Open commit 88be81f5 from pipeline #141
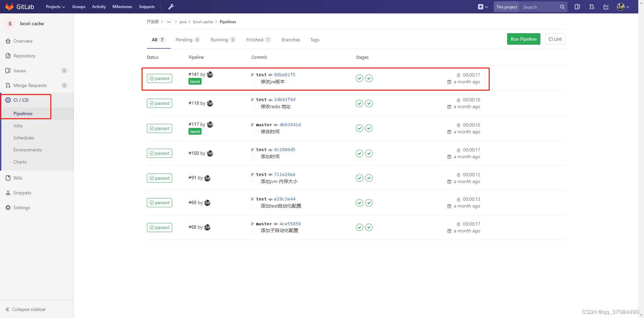Screen dimensions: 644x318 point(284,75)
